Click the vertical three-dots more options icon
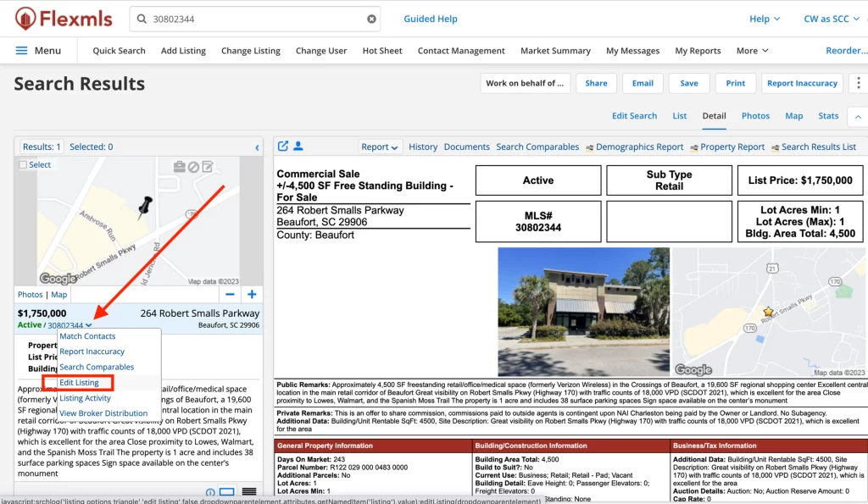868x504 pixels. 859,83
